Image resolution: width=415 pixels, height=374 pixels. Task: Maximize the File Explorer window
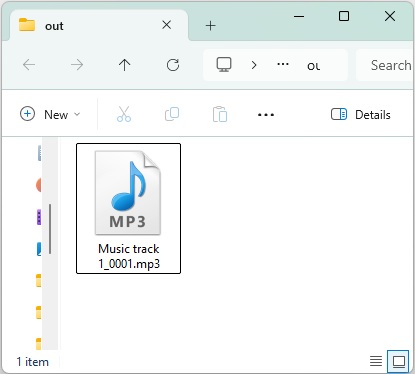tap(344, 16)
